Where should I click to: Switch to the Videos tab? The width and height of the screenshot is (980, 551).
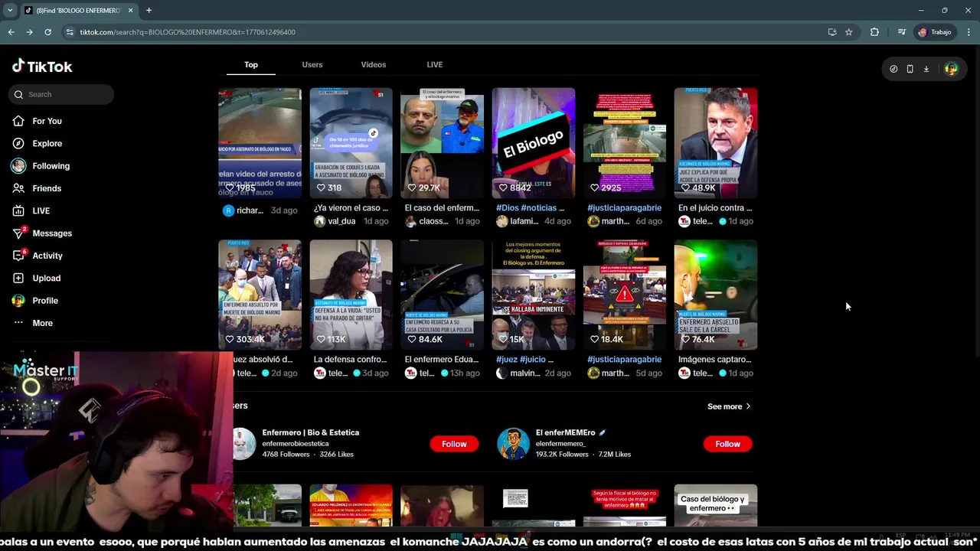tap(374, 64)
